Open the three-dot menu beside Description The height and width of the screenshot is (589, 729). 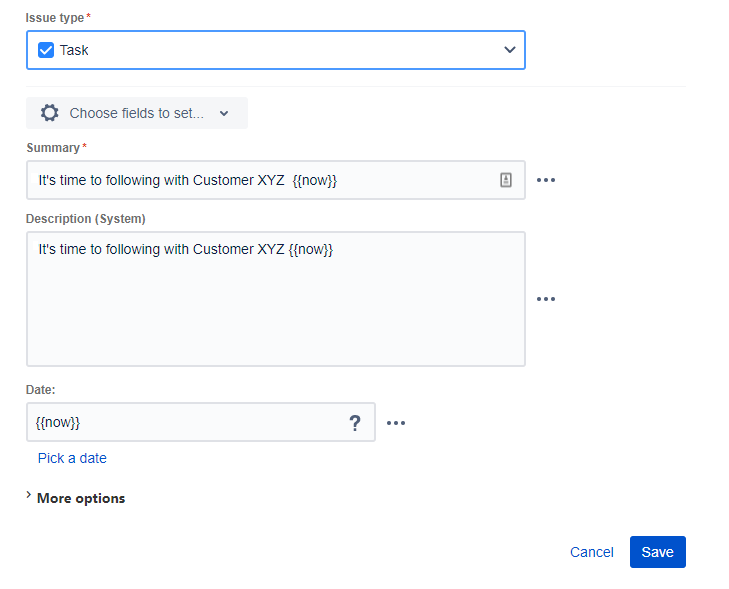(545, 299)
